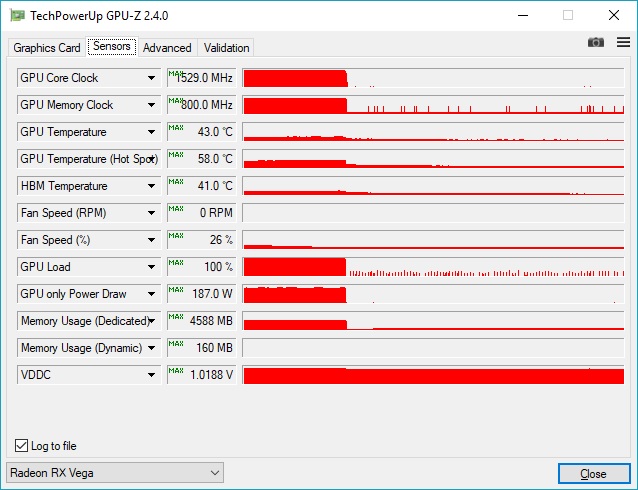Image resolution: width=638 pixels, height=490 pixels.
Task: Click the GPU-Z app icon in title bar
Action: coord(17,15)
